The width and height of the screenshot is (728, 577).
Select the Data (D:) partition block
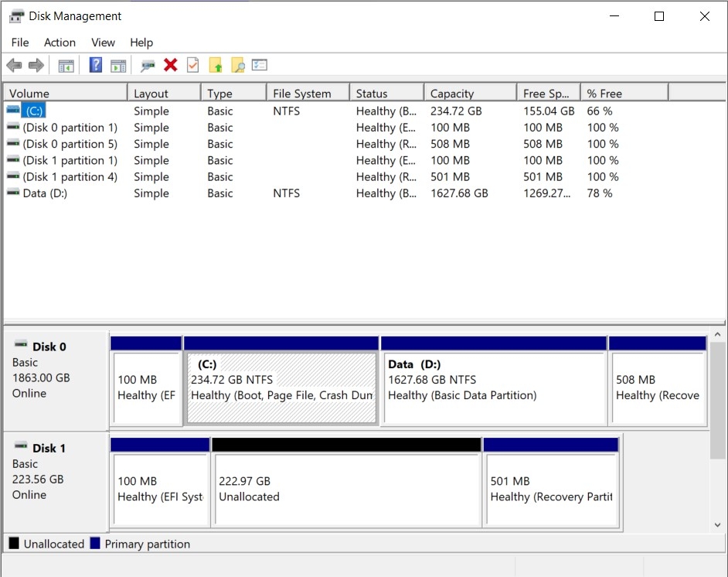coord(494,381)
